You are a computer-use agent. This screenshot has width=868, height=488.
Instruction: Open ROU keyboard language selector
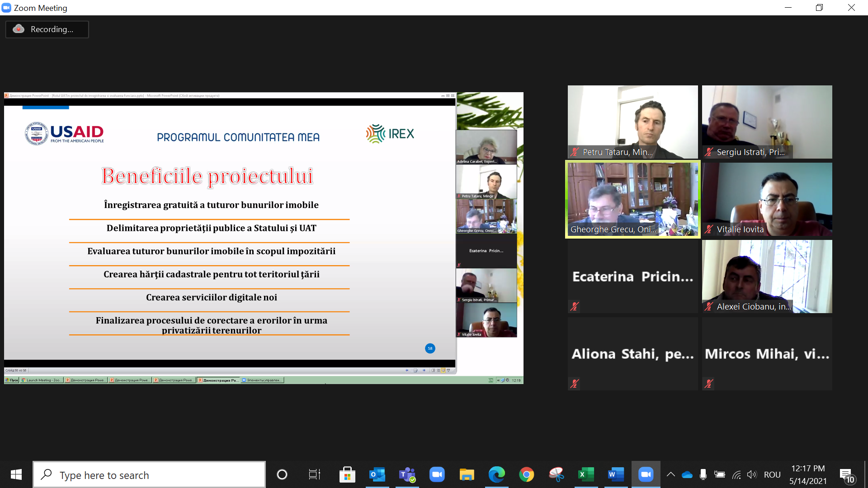click(x=772, y=475)
